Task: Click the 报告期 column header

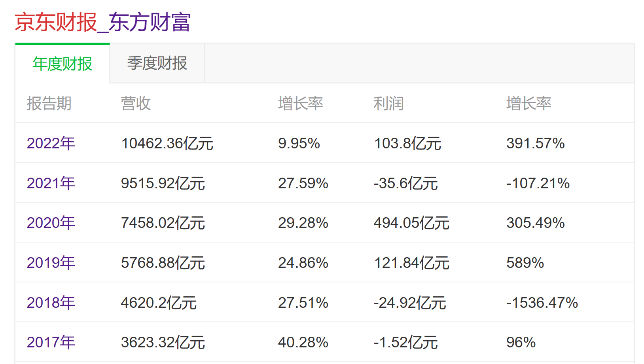Action: pyautogui.click(x=49, y=104)
